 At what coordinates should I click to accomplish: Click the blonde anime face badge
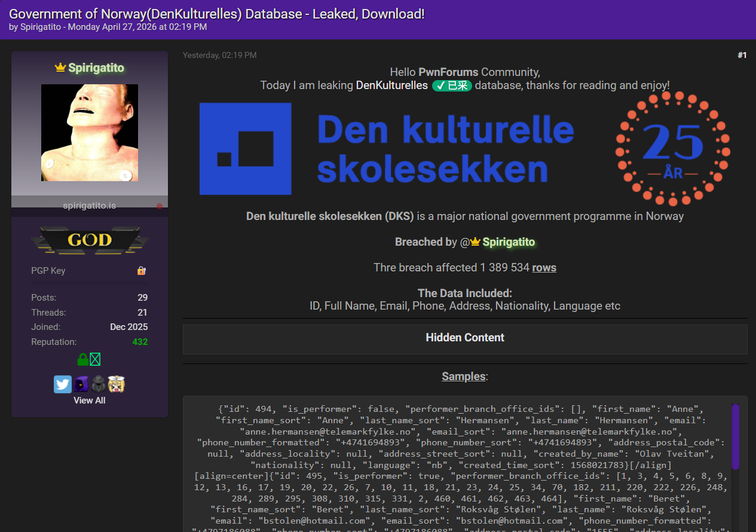tap(117, 384)
